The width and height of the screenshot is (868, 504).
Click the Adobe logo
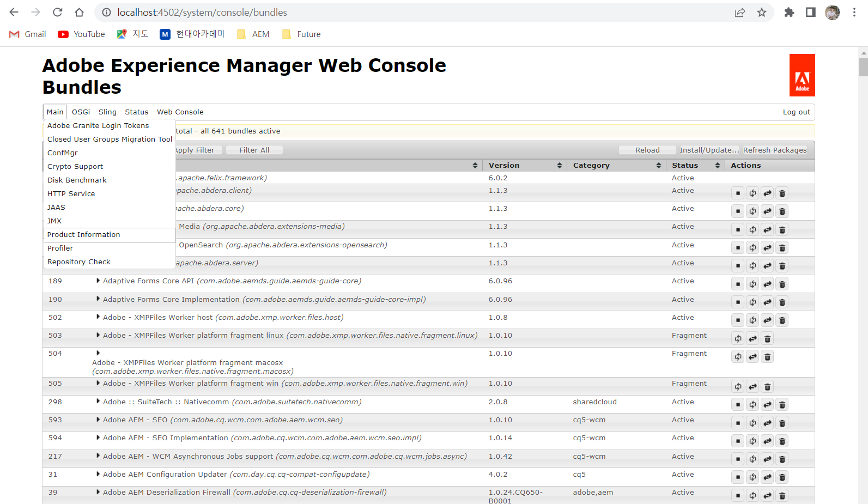802,75
